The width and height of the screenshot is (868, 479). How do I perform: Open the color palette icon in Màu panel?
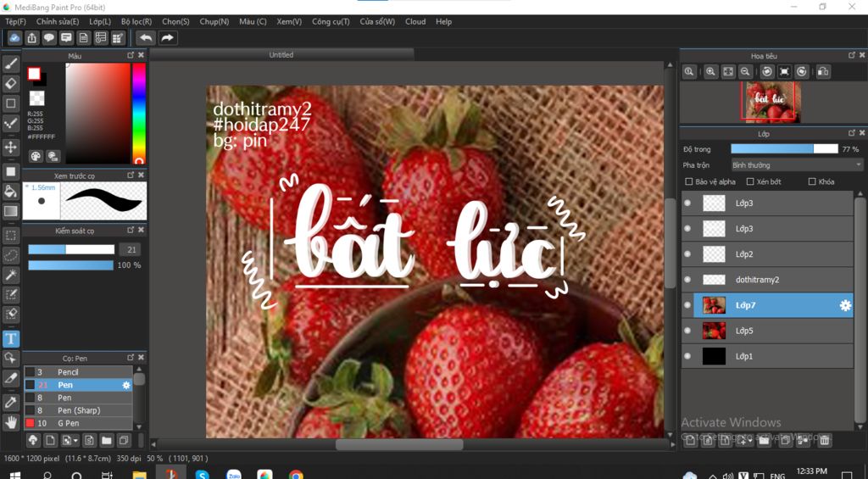pyautogui.click(x=36, y=156)
